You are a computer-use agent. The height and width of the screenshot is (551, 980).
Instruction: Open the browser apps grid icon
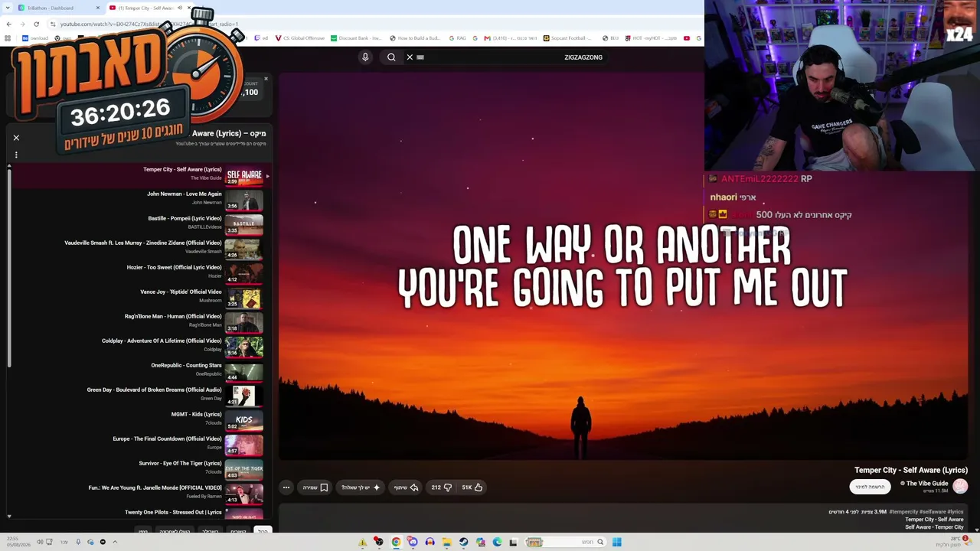click(8, 38)
